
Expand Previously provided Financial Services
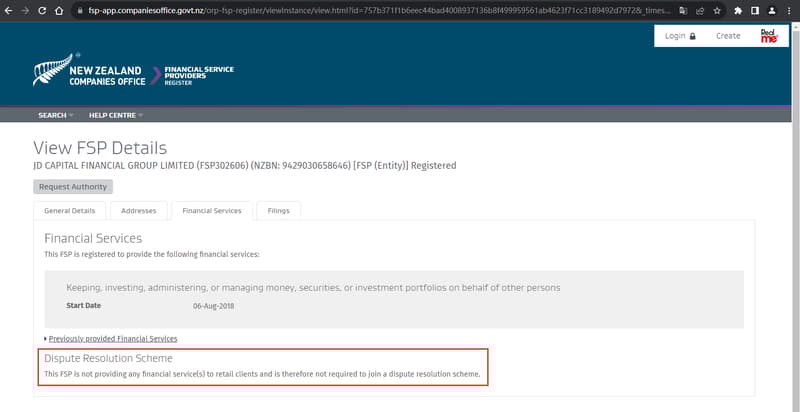pyautogui.click(x=113, y=339)
